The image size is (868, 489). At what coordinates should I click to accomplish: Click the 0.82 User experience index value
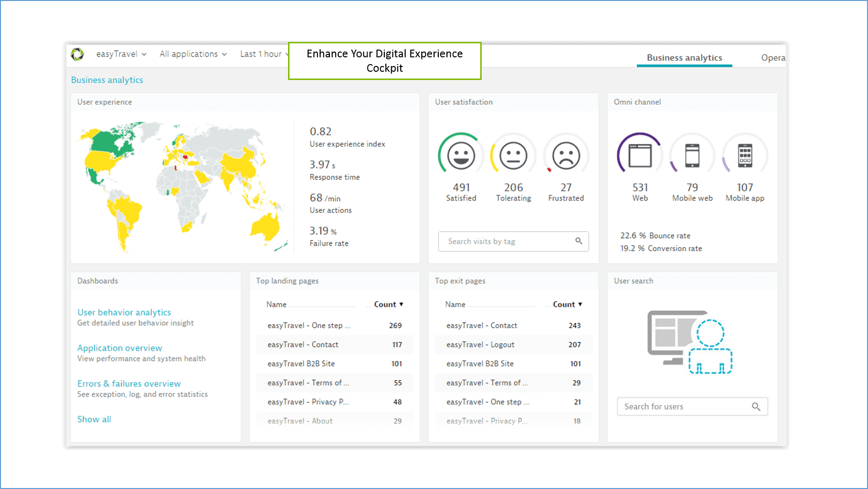pos(321,132)
